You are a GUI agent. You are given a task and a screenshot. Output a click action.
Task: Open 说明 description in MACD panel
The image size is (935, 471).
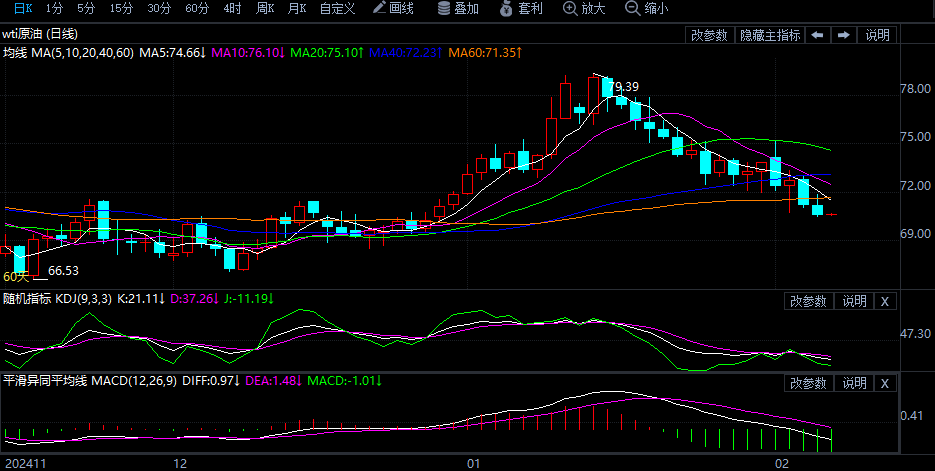point(854,383)
